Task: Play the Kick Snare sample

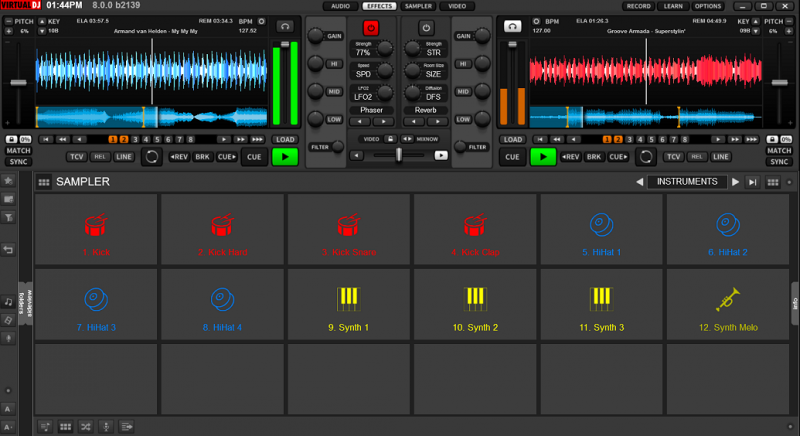Action: click(349, 229)
